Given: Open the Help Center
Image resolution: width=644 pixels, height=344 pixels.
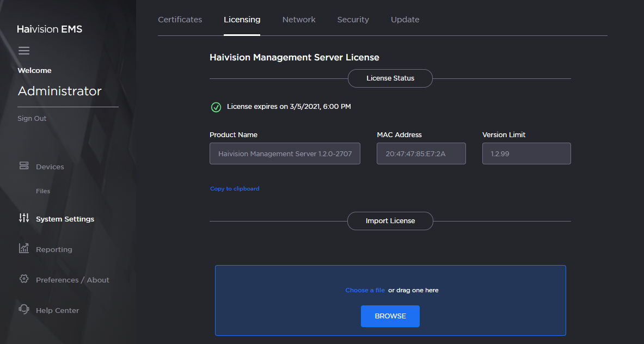Looking at the screenshot, I should [56, 310].
